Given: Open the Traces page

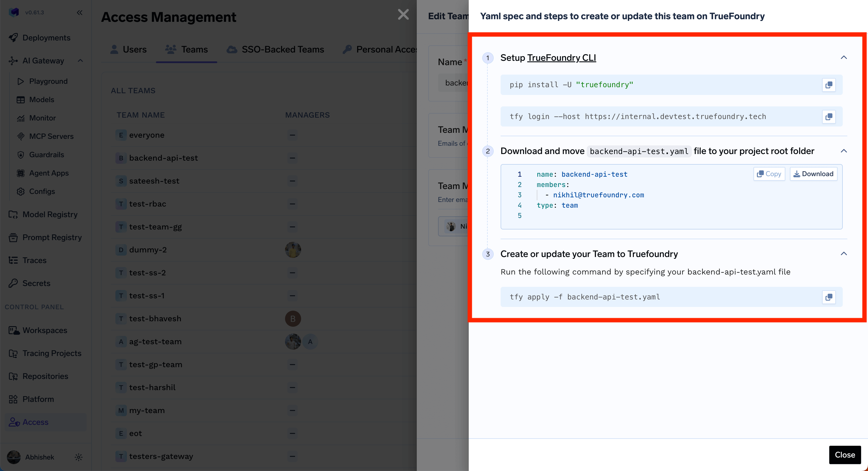Looking at the screenshot, I should pos(34,260).
